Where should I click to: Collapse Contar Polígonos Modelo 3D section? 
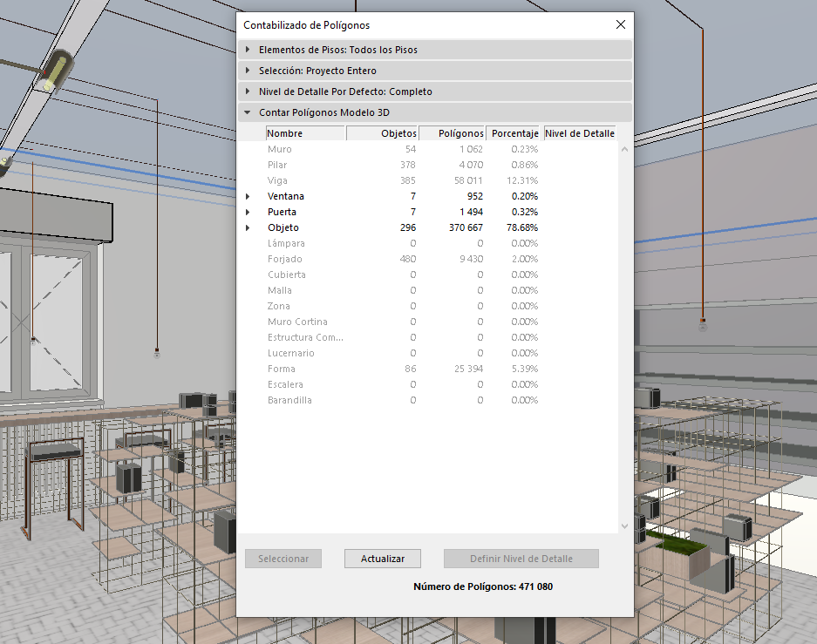(x=249, y=112)
